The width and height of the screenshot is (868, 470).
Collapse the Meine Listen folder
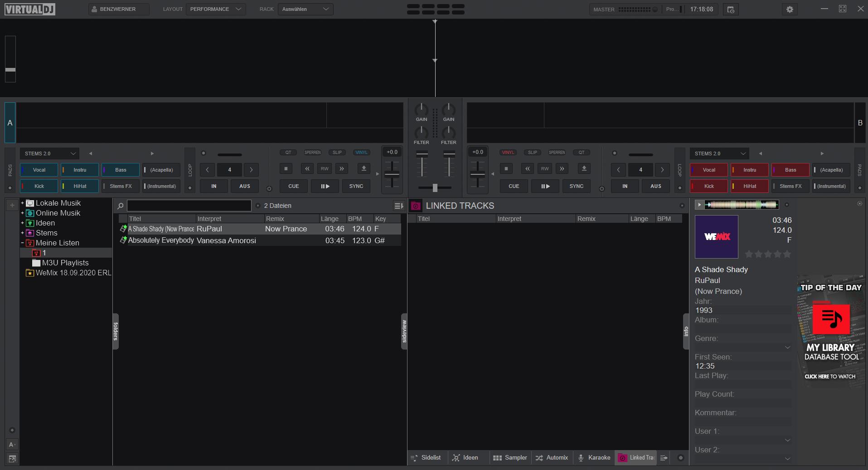[22, 243]
